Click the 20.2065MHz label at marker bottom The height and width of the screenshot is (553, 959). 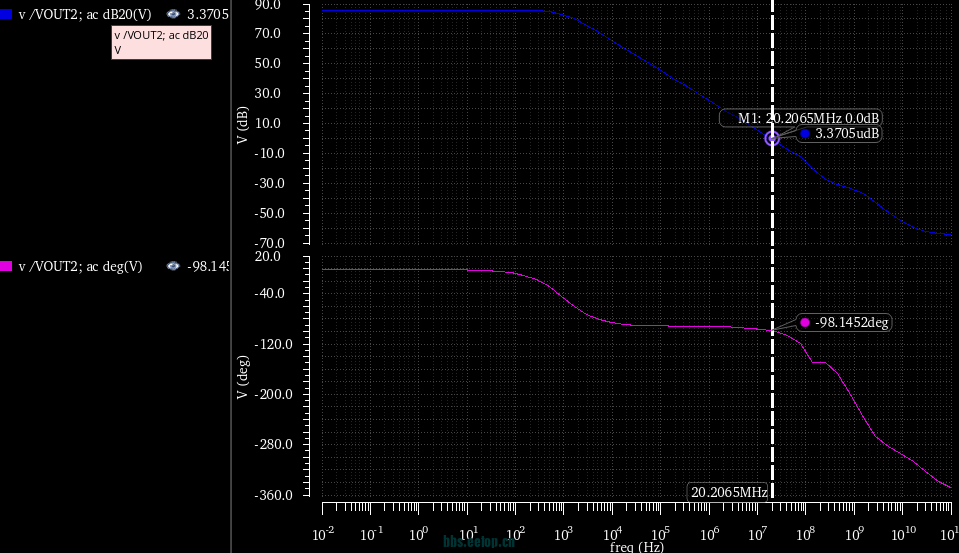point(729,492)
